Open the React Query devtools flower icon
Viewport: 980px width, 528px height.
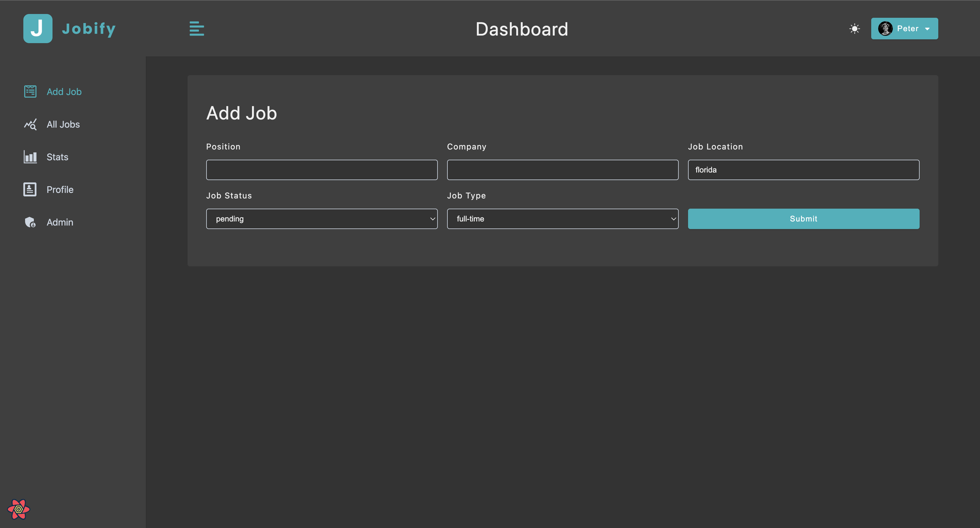19,509
